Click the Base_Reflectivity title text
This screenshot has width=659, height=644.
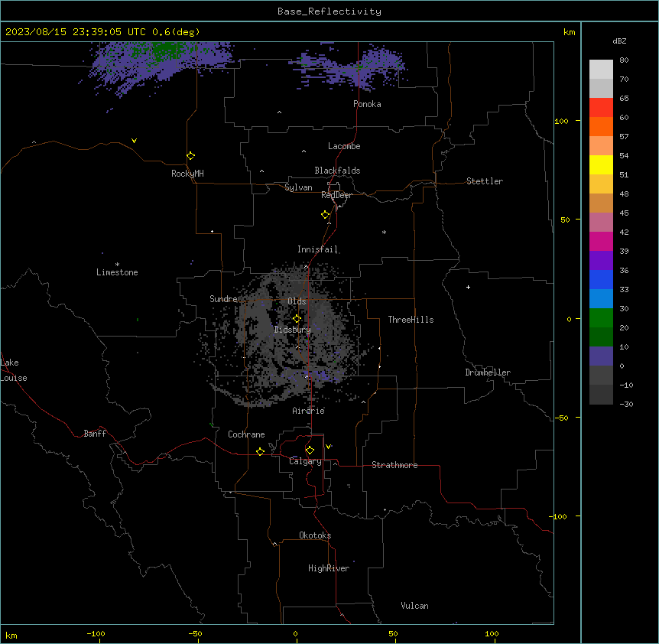(x=329, y=11)
